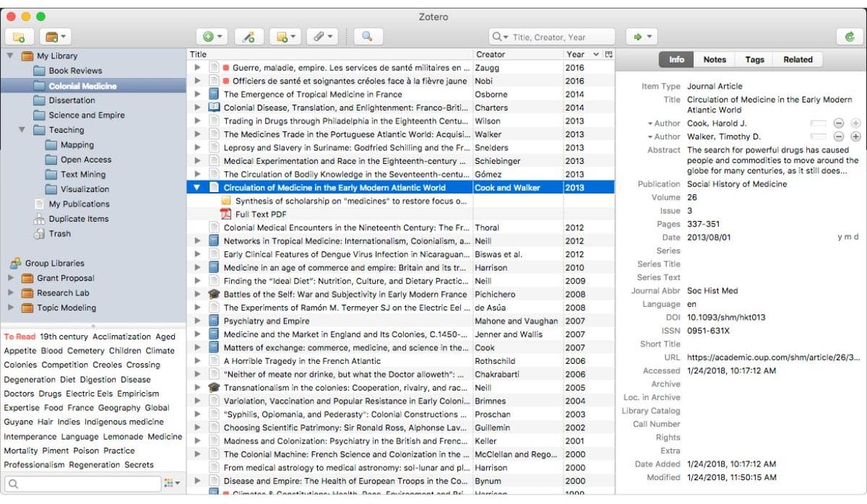
Task: Open the DOI 10.1093/shm/hkt013 field
Action: coord(726,318)
